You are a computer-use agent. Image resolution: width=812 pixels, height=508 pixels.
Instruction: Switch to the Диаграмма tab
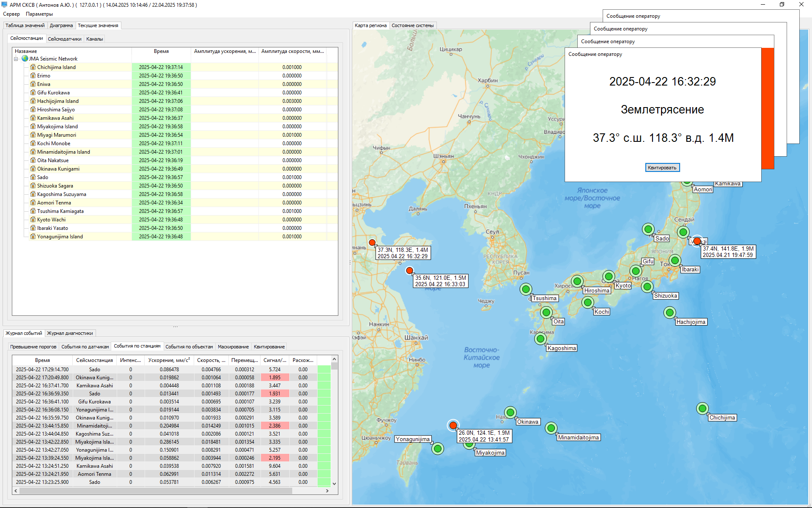click(61, 25)
